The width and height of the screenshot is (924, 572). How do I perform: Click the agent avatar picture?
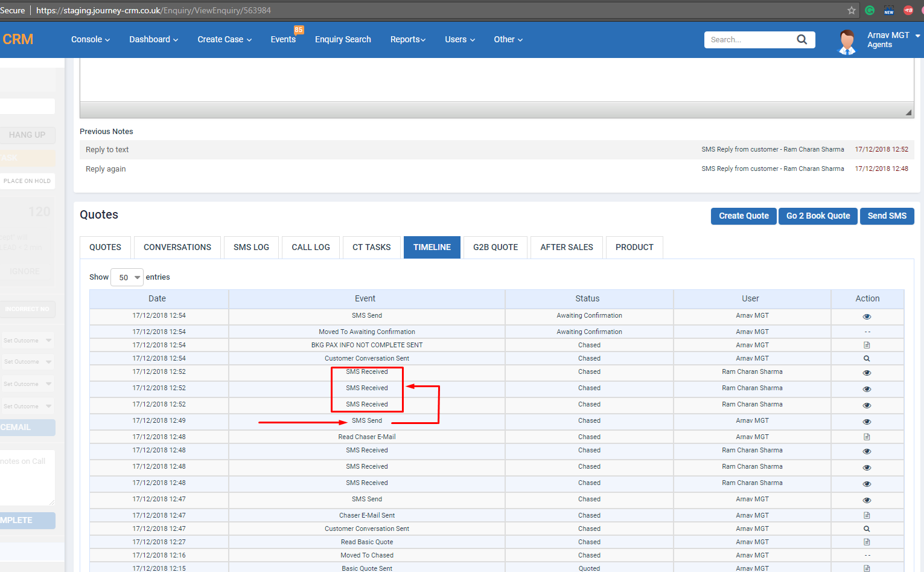(847, 42)
